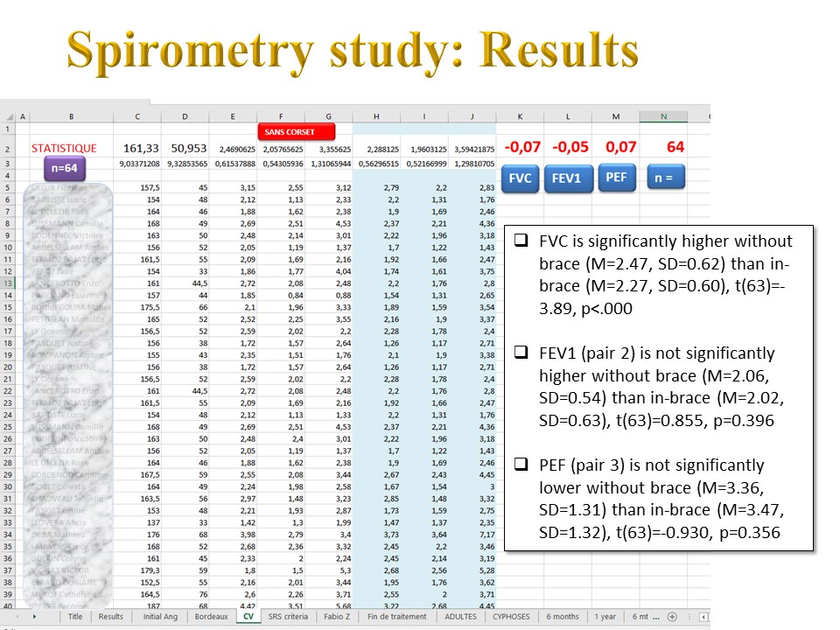The width and height of the screenshot is (840, 630).
Task: Click red -0,05 value cell
Action: [x=570, y=147]
